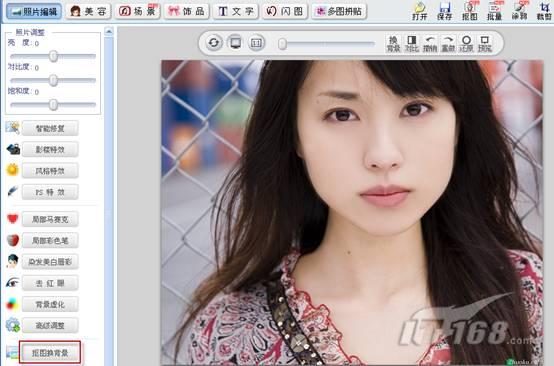Toggle the 对比 compare view icon

point(412,44)
